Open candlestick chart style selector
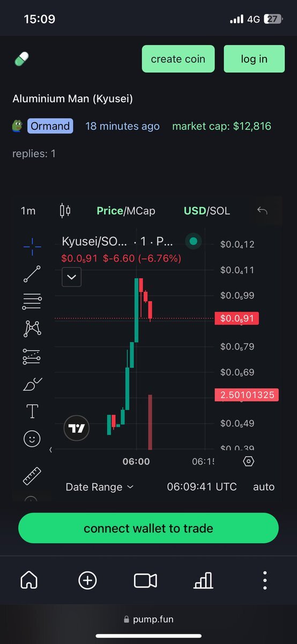297x644 pixels. [x=65, y=210]
